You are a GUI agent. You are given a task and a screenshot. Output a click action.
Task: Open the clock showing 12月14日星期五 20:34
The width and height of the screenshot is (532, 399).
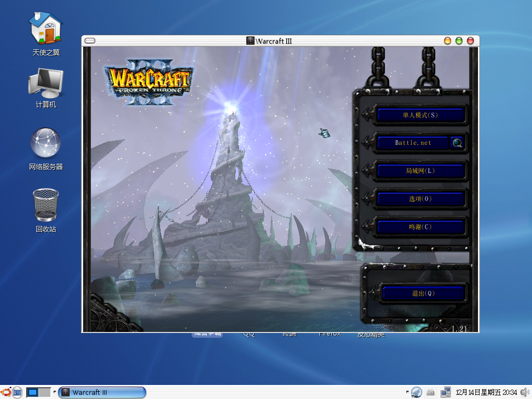486,393
